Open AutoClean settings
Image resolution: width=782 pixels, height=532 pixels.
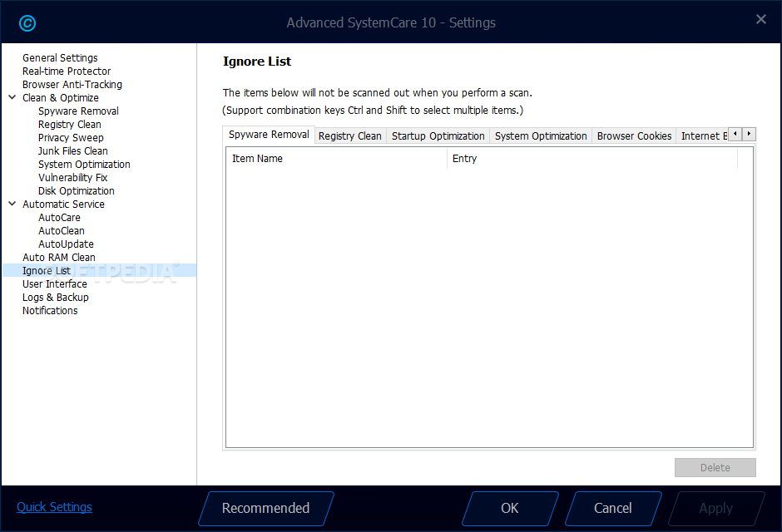tap(62, 230)
